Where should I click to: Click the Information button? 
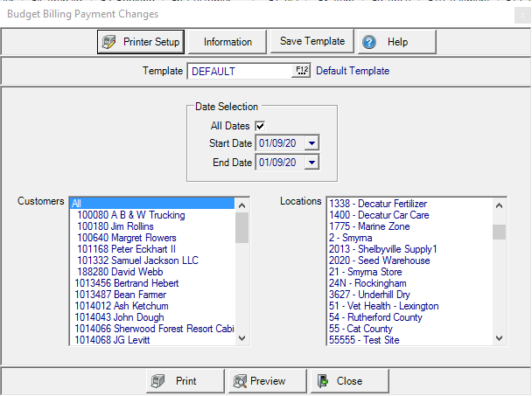(227, 42)
